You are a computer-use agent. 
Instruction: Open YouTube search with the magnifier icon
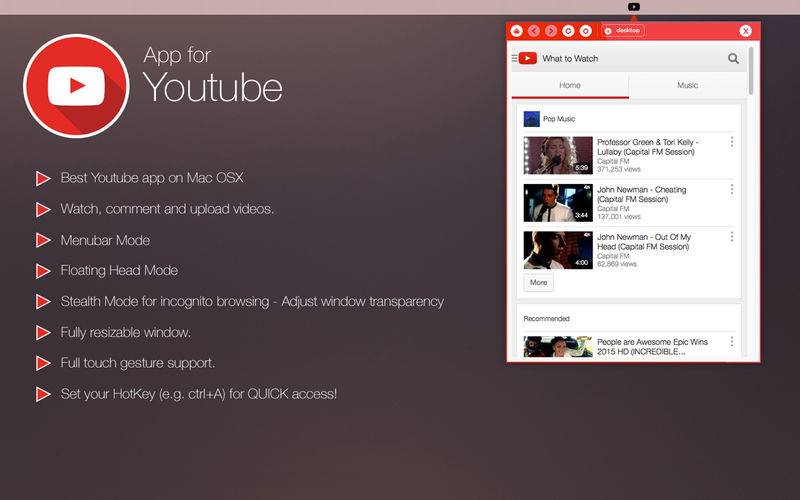[x=733, y=59]
